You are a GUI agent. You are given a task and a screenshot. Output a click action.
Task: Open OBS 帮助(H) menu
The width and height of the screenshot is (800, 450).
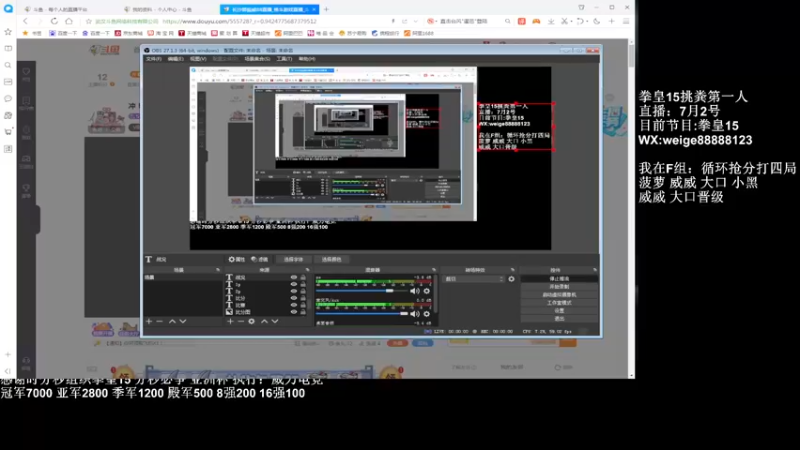pos(307,59)
